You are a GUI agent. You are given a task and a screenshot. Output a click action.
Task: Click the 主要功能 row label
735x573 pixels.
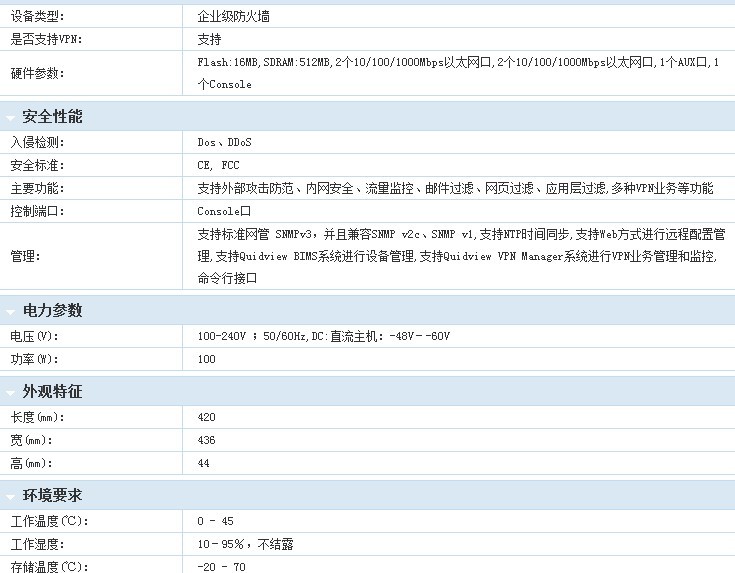(x=36, y=188)
